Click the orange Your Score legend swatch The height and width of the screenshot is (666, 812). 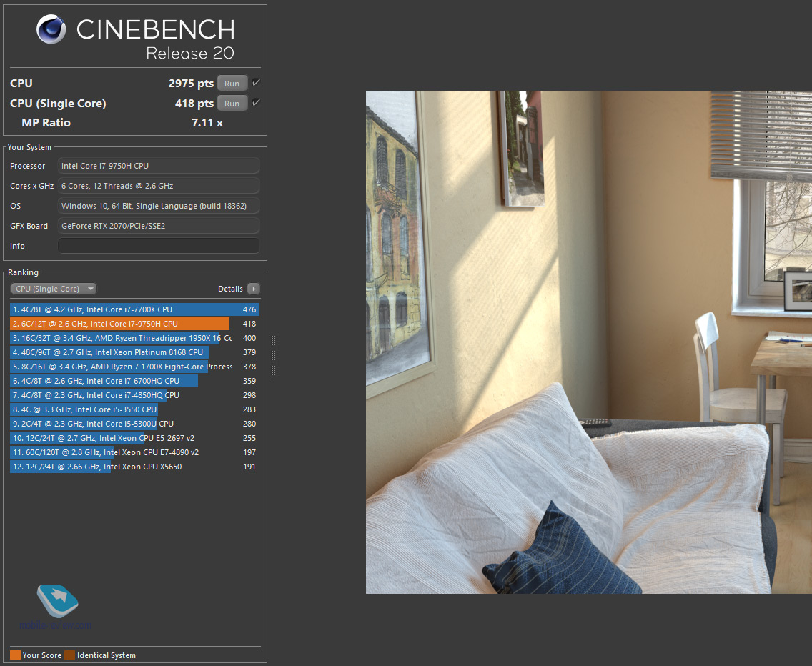click(x=15, y=655)
